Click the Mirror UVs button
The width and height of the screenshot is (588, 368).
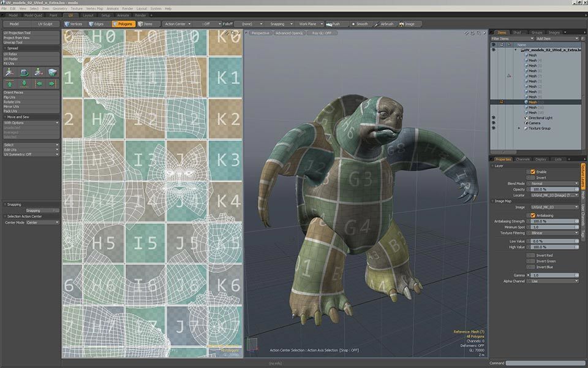pos(31,107)
